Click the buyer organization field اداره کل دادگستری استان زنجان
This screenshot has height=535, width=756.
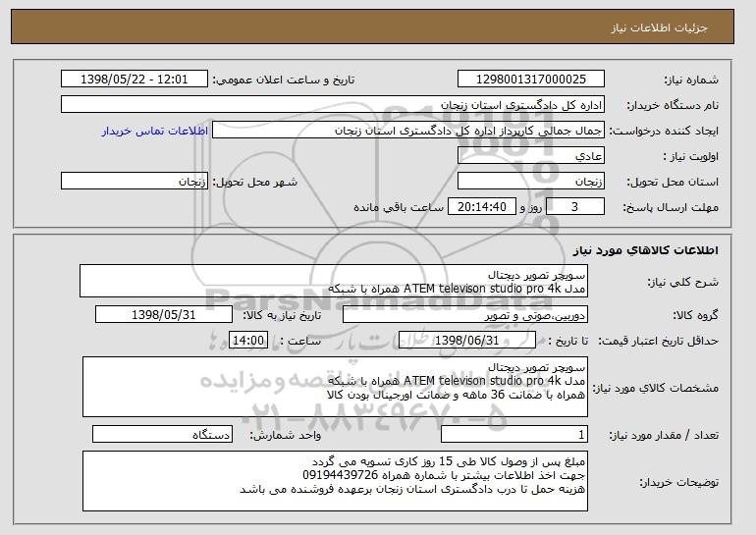(x=333, y=105)
